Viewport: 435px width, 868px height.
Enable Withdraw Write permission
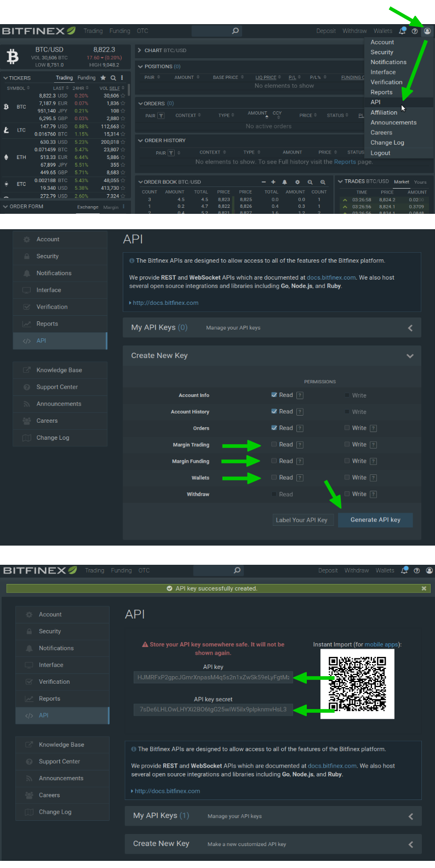pyautogui.click(x=347, y=494)
